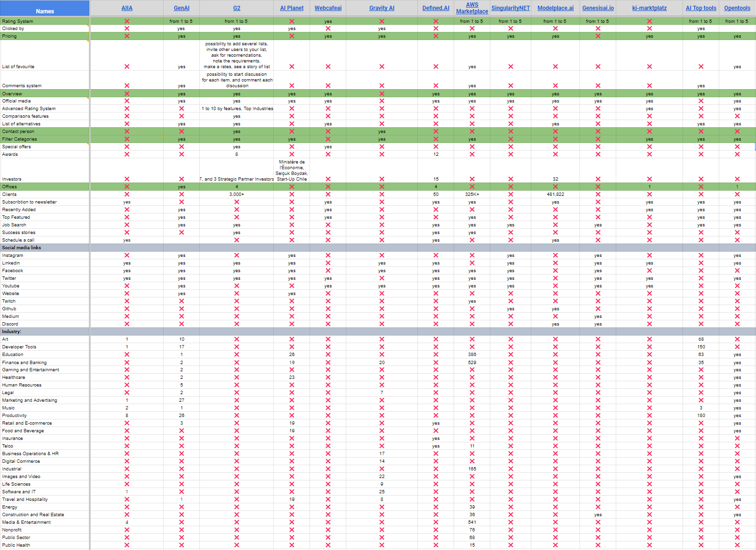Select red X for AI Planet Pricing

(x=292, y=36)
